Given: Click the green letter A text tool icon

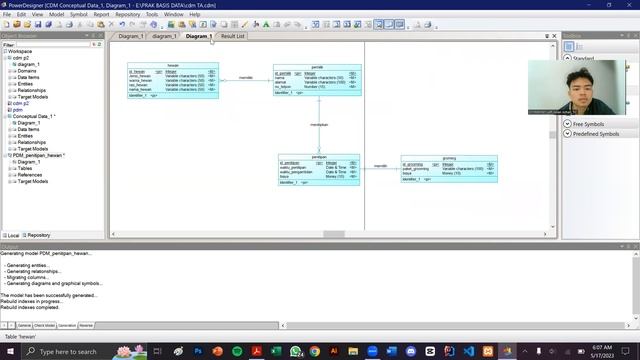Looking at the screenshot, I should [x=266, y=24].
